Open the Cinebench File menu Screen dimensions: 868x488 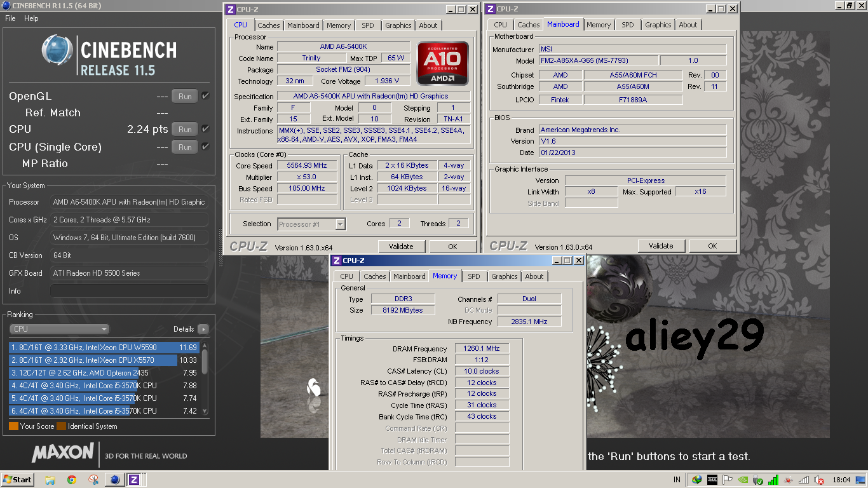point(10,18)
